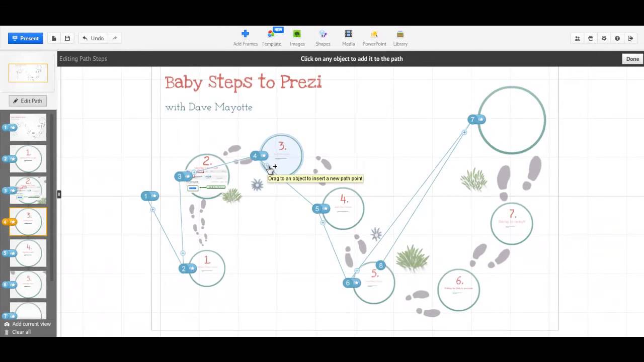
Task: Click Add current view
Action: 28,324
